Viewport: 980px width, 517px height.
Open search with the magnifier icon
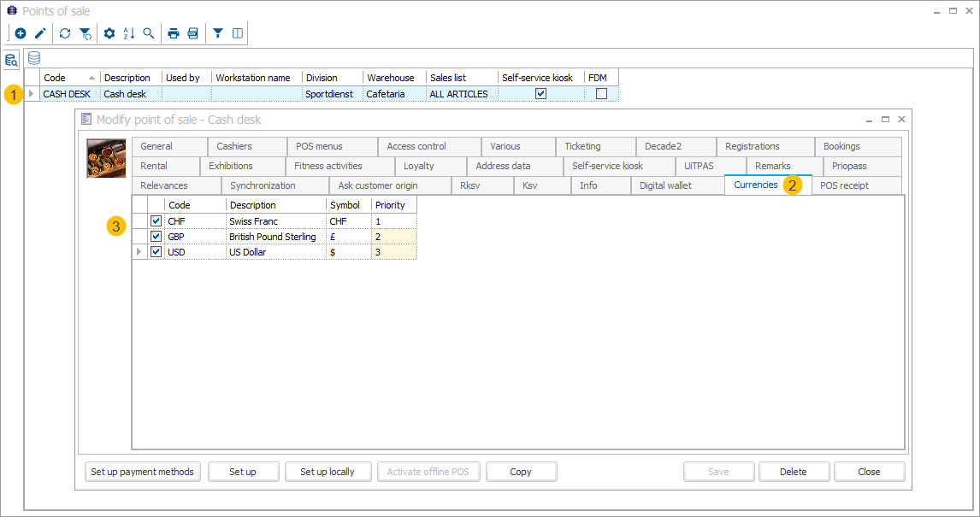pos(149,33)
